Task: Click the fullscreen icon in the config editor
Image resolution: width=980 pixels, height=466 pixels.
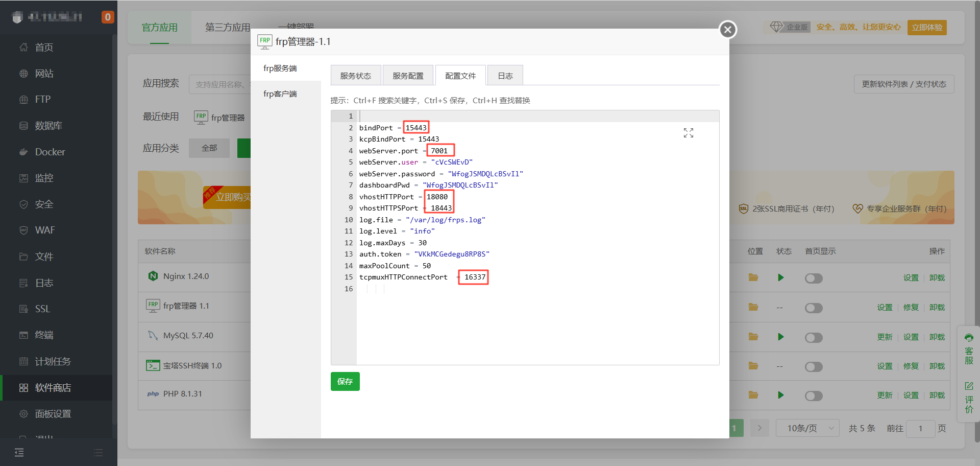Action: 689,133
